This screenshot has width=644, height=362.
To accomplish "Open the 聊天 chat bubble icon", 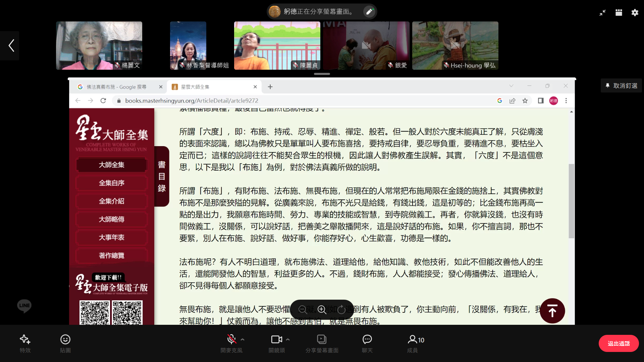I will [367, 340].
